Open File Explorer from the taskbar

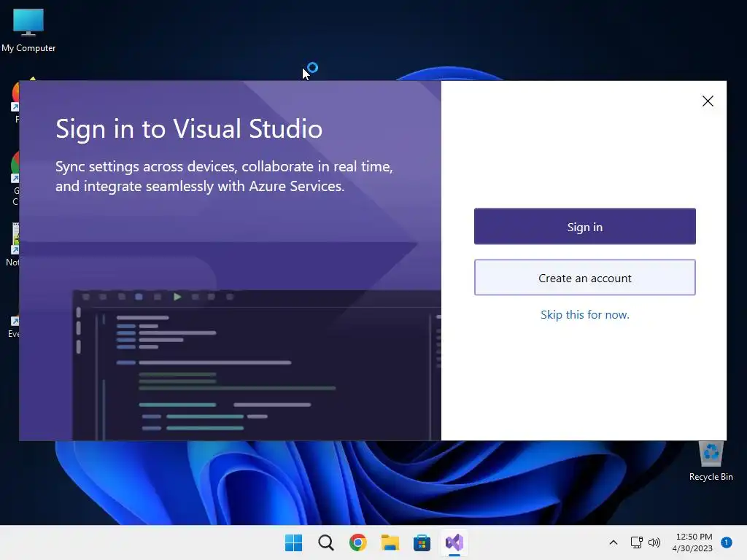(390, 542)
